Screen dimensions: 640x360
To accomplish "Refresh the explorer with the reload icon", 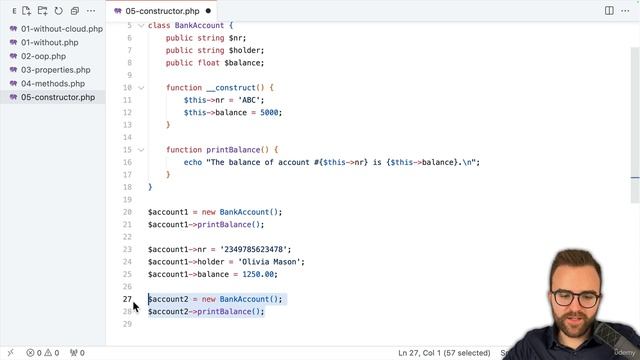I will pos(59,11).
